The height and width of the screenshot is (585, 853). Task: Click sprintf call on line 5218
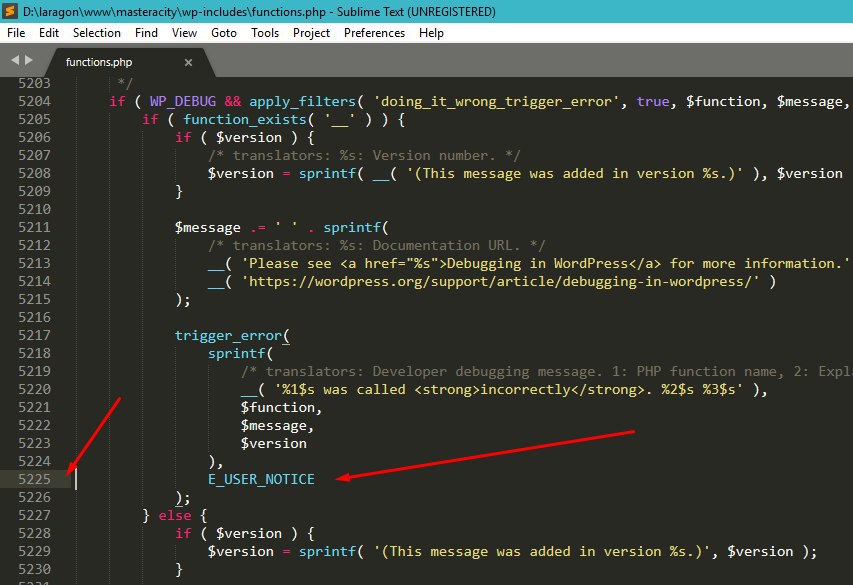[236, 353]
